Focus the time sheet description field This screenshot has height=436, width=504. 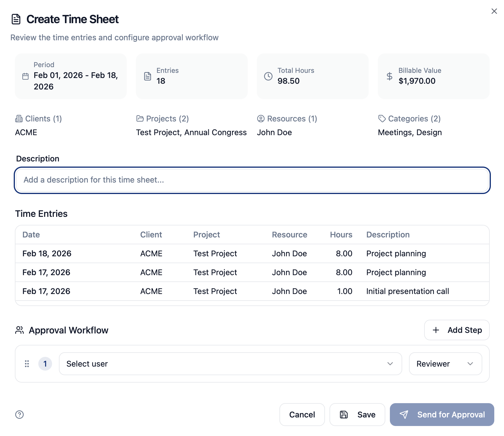[252, 180]
